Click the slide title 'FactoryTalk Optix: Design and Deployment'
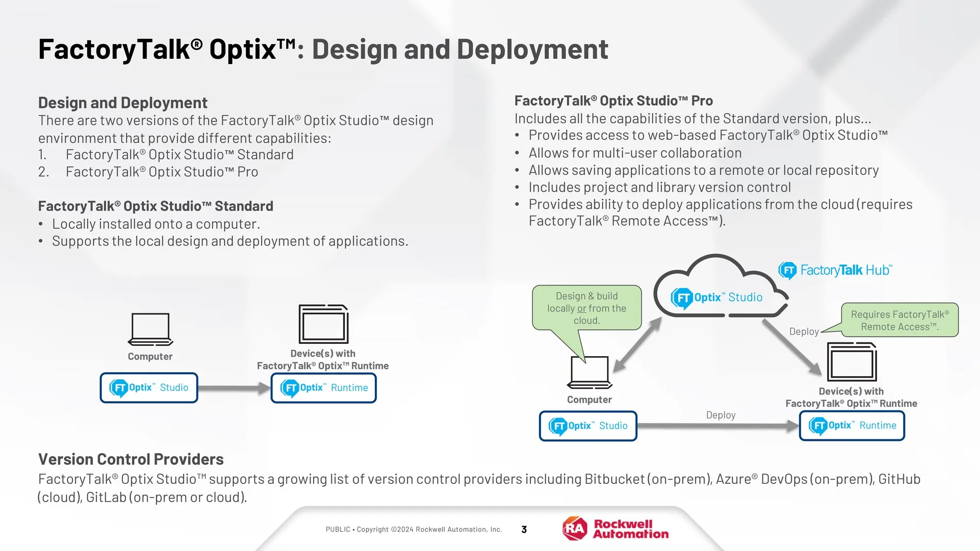The width and height of the screenshot is (980, 551). pos(323,49)
